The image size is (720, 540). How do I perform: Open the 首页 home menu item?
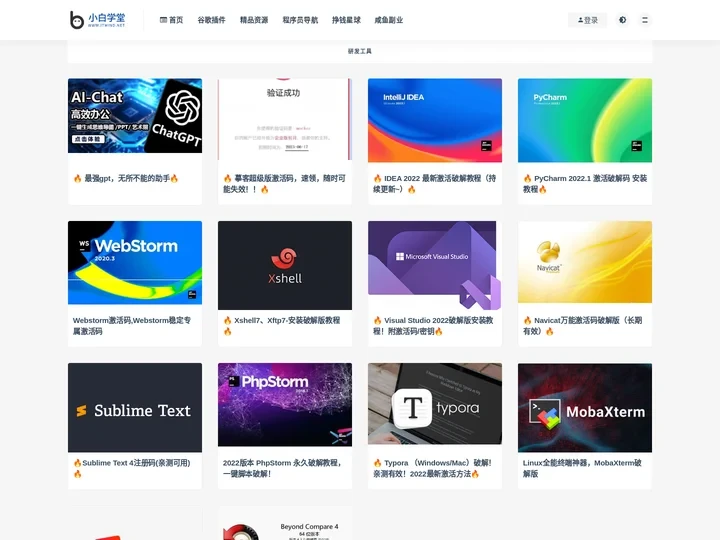pos(171,20)
